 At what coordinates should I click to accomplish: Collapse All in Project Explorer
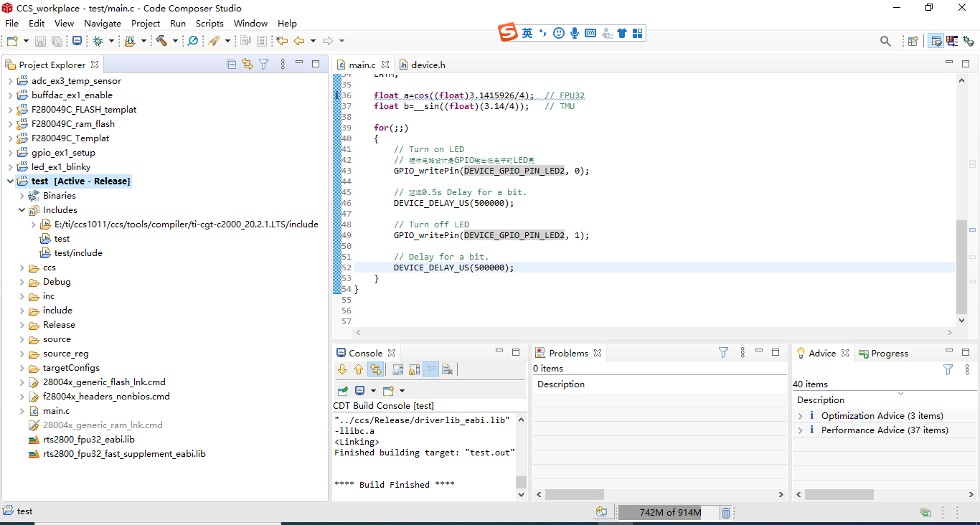[x=231, y=64]
